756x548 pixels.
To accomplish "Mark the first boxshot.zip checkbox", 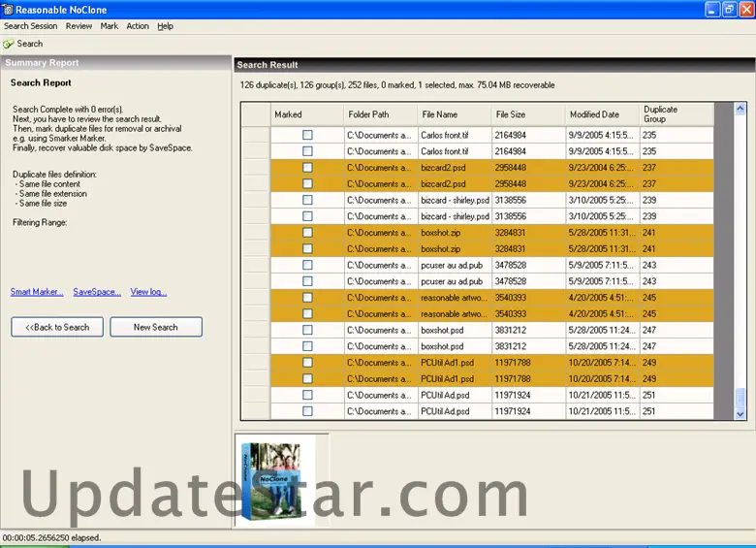I will (x=307, y=233).
